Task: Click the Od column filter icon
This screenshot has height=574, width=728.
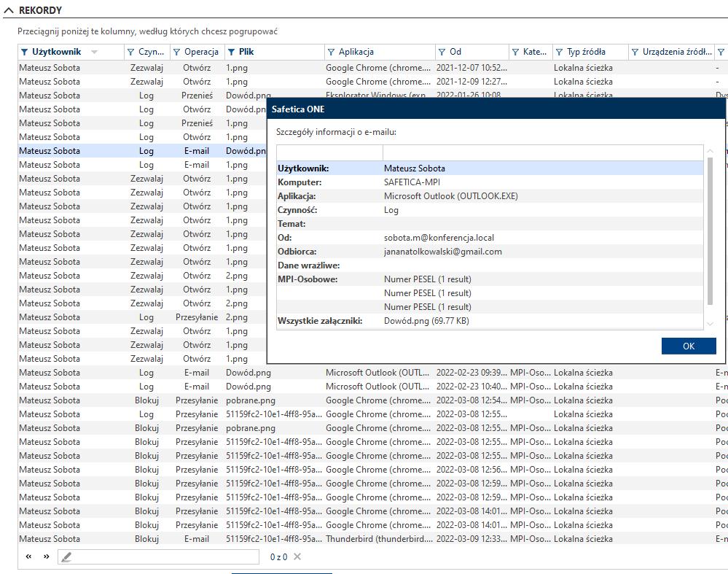Action: 442,53
